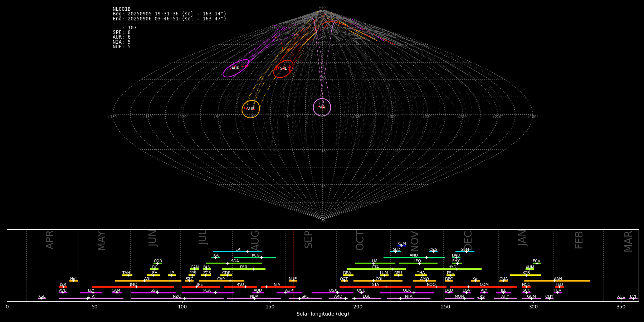Click the green KCG activity bar
Image resolution: width=644 pixels, height=322 pixels.
[x=255, y=258]
